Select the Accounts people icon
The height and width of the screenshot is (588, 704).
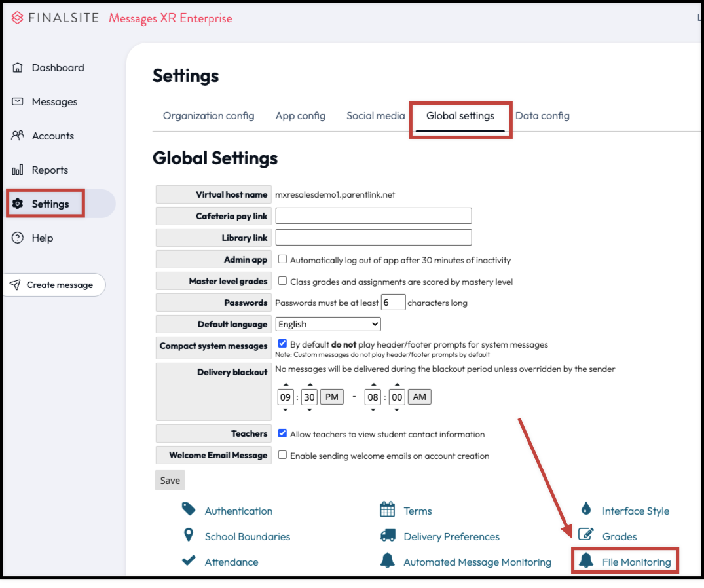pos(17,136)
